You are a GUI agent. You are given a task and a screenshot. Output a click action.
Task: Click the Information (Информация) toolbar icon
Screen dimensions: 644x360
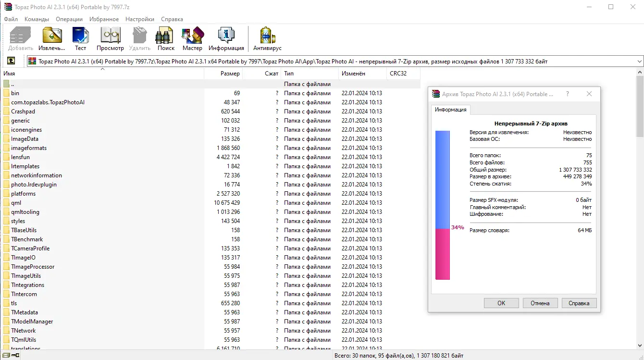point(226,38)
